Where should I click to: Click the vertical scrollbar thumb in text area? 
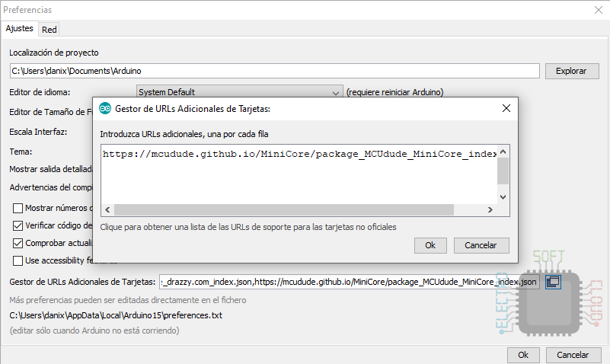click(503, 171)
